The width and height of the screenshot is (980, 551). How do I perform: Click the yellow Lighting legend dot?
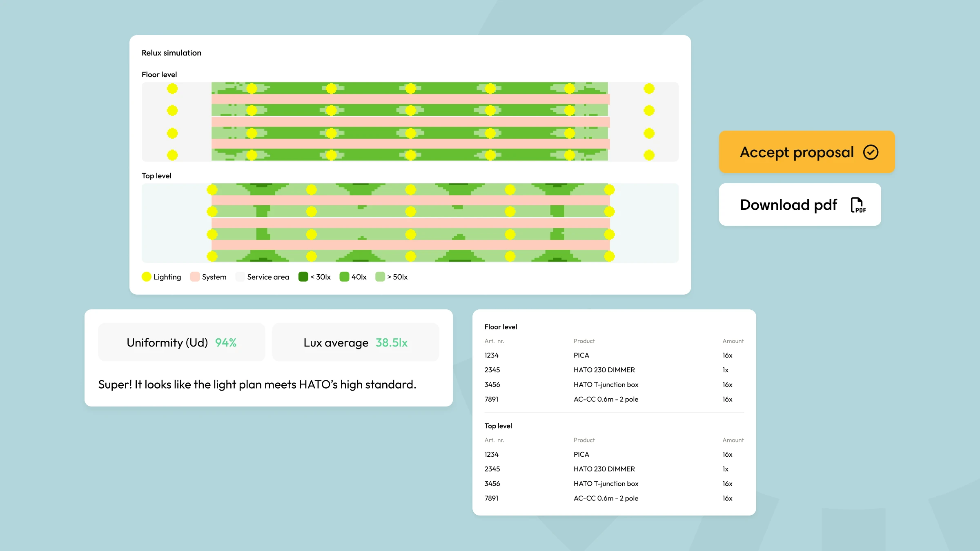tap(147, 277)
